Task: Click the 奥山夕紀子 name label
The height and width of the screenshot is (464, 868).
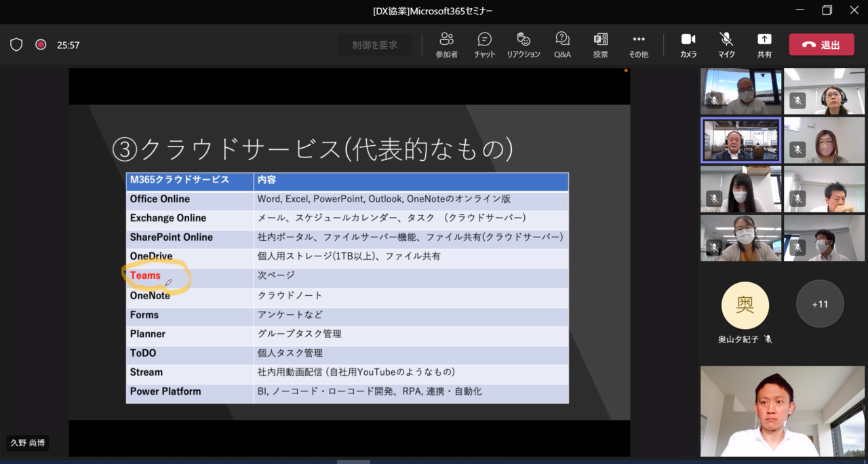Action: (x=740, y=339)
